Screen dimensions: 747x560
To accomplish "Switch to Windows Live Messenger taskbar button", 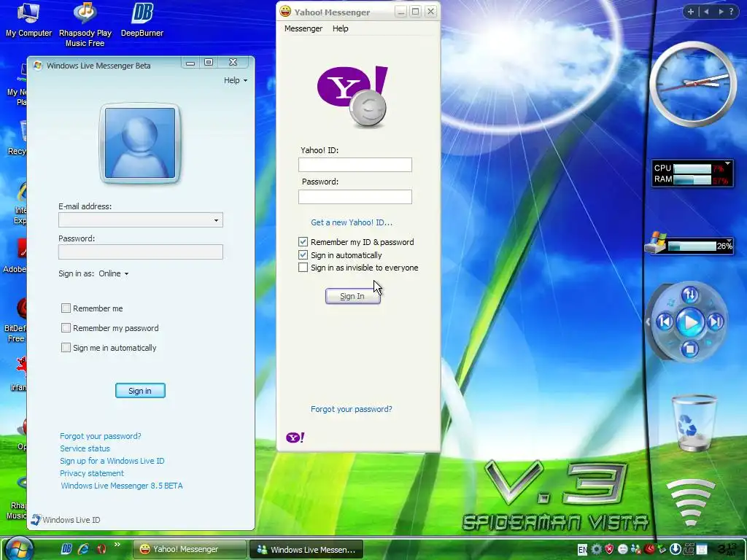I will pyautogui.click(x=306, y=549).
